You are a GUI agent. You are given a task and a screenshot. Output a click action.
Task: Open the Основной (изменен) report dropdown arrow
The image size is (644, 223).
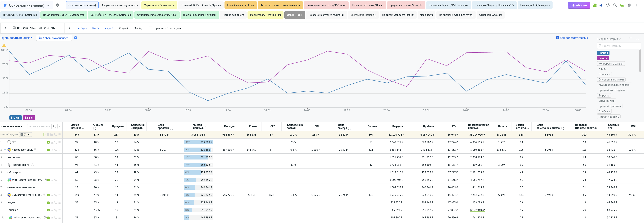click(x=48, y=5)
